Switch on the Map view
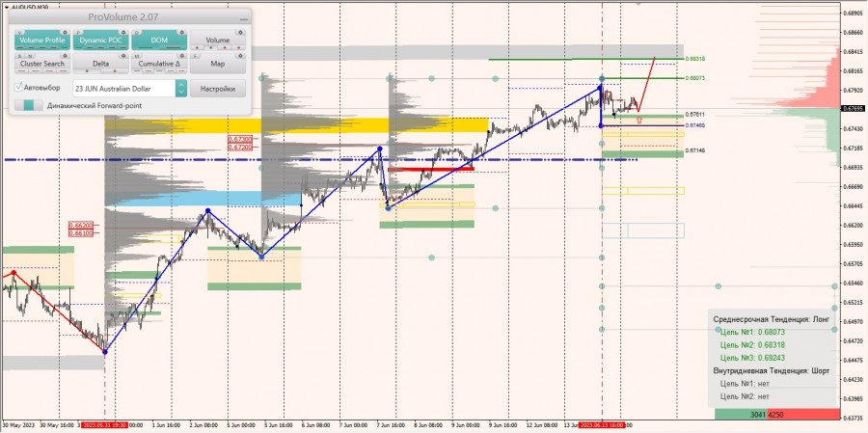Screen dimensions: 868x433 click(x=218, y=64)
